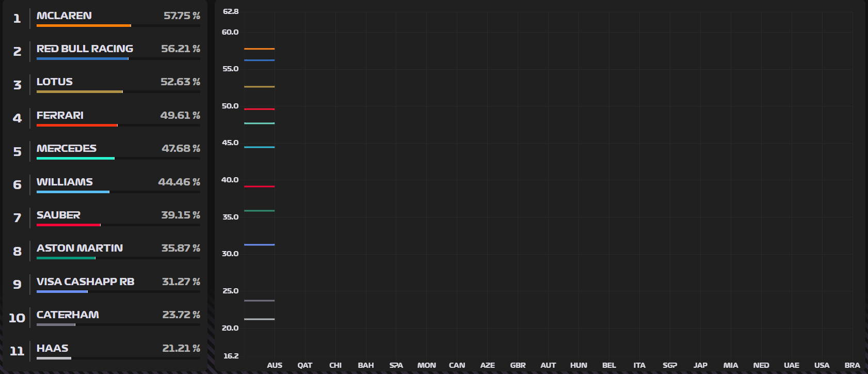
Task: Select the Mercedes team entry
Action: (x=105, y=151)
